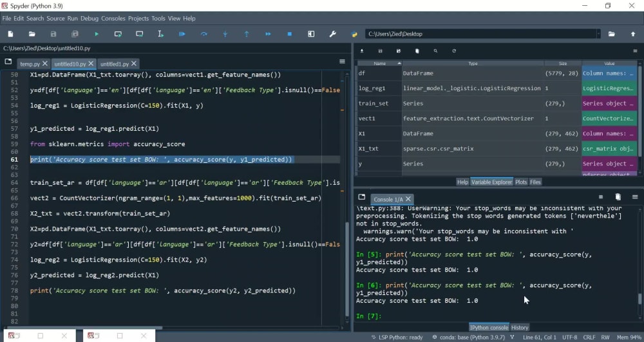This screenshot has height=342, width=644.
Task: Select IPython console tab
Action: click(489, 328)
